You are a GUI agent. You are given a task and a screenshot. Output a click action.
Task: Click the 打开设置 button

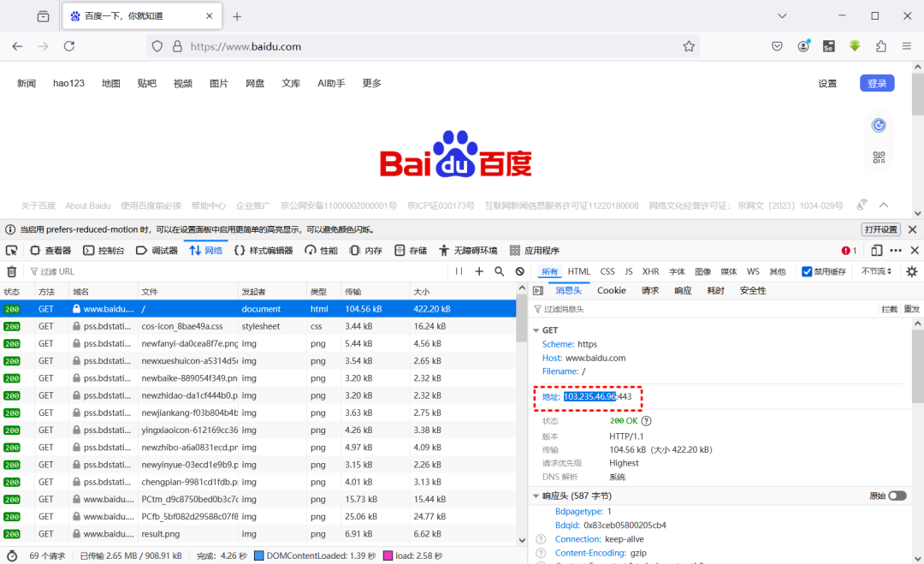881,229
